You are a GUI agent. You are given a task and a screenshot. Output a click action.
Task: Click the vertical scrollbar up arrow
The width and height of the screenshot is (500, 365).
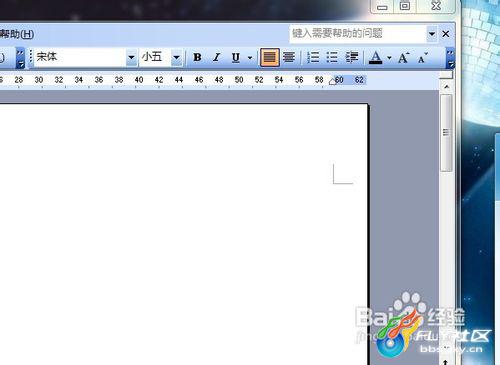[447, 87]
